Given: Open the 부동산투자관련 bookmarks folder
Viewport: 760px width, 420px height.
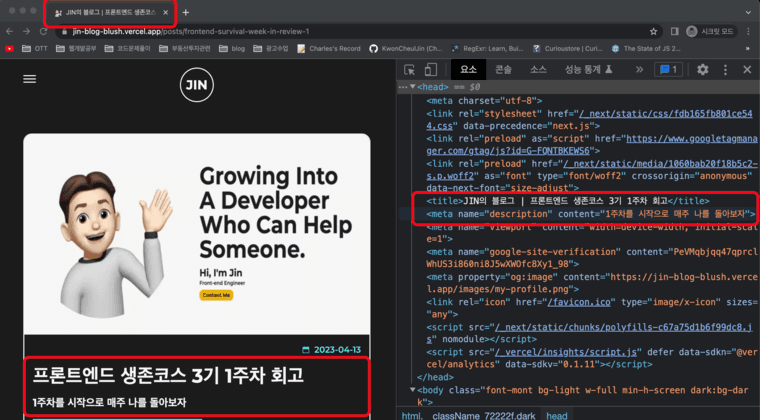Looking at the screenshot, I should click(185, 48).
